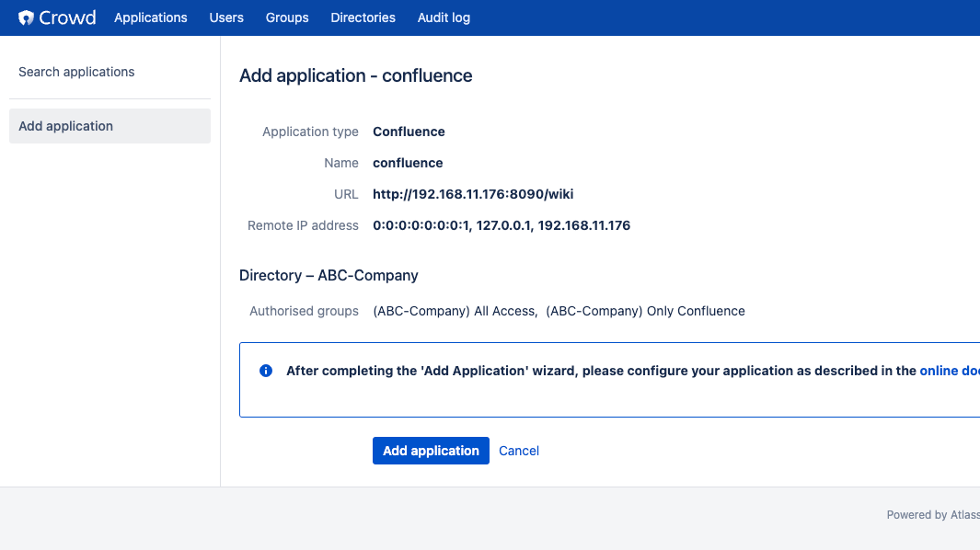Click the Authorised groups label
The width and height of the screenshot is (980, 550).
pyautogui.click(x=304, y=311)
